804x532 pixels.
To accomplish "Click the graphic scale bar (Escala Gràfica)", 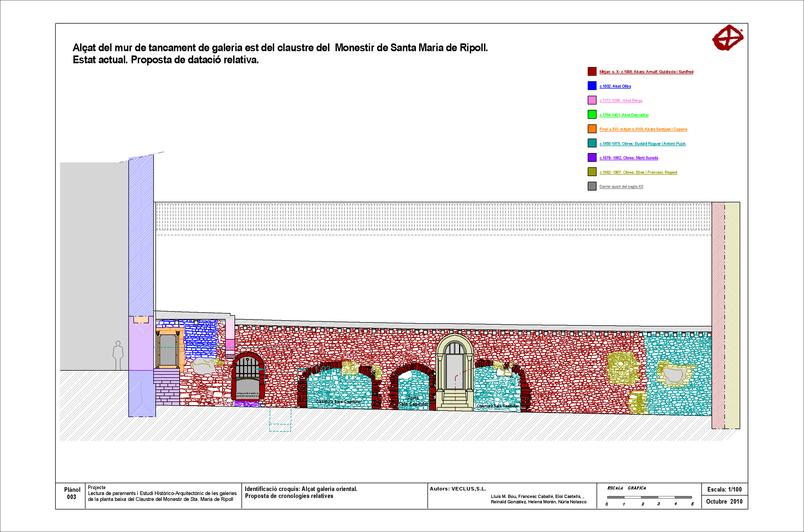I will tap(649, 497).
